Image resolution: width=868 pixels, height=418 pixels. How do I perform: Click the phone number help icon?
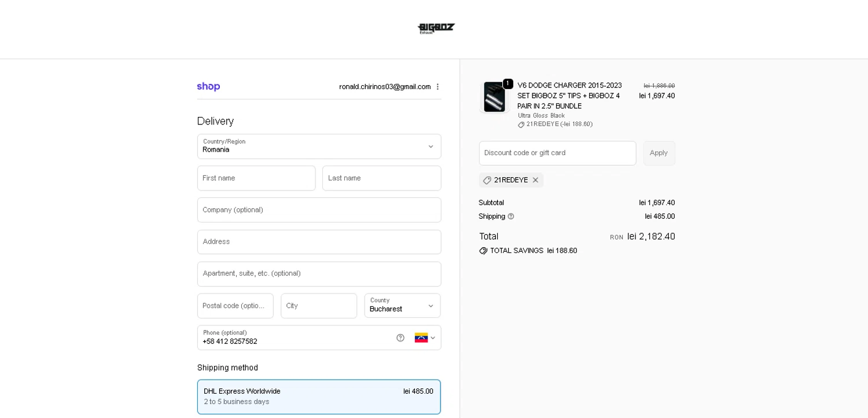[x=400, y=338]
